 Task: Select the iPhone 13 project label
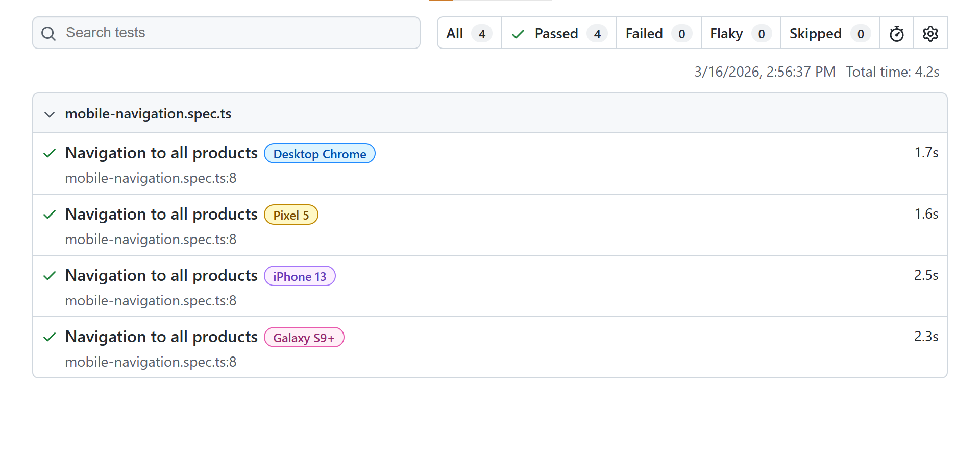tap(300, 276)
